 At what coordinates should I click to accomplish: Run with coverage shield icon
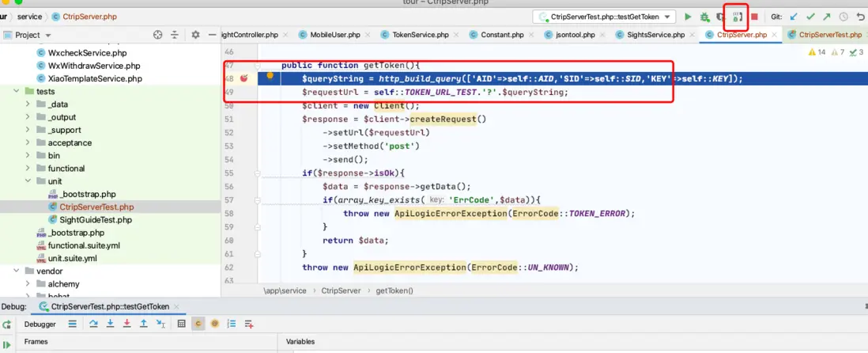(721, 17)
